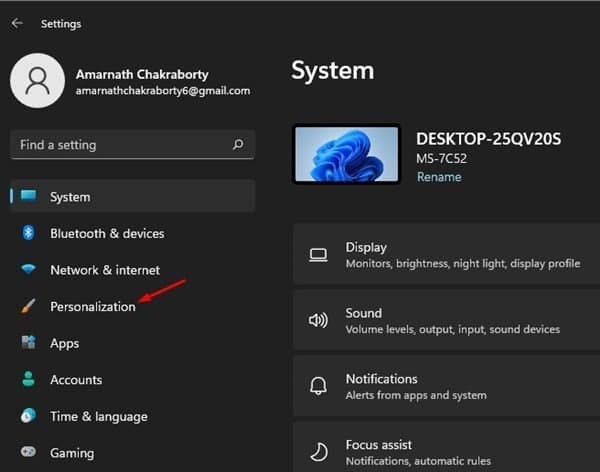The height and width of the screenshot is (472, 600).
Task: Click the Rename link for the PC
Action: coord(439,177)
